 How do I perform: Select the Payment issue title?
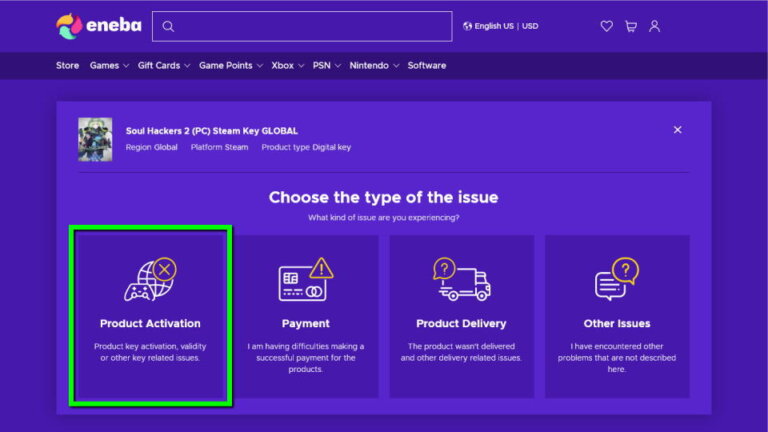(305, 324)
